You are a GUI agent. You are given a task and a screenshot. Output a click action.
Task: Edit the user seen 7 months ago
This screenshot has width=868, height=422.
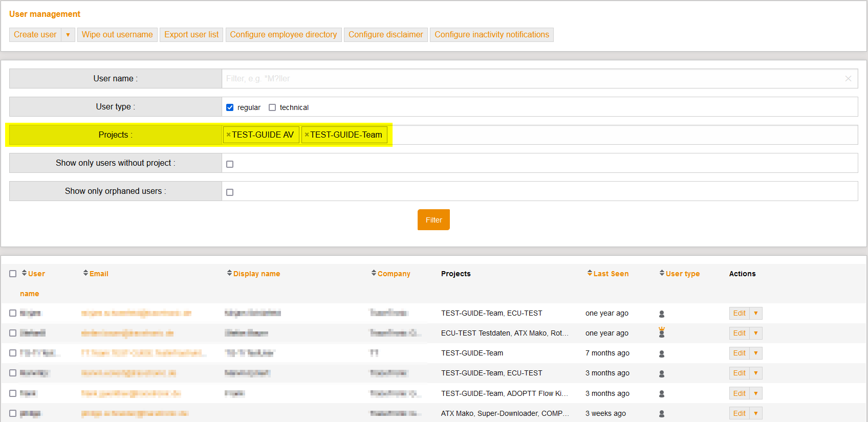coord(740,353)
